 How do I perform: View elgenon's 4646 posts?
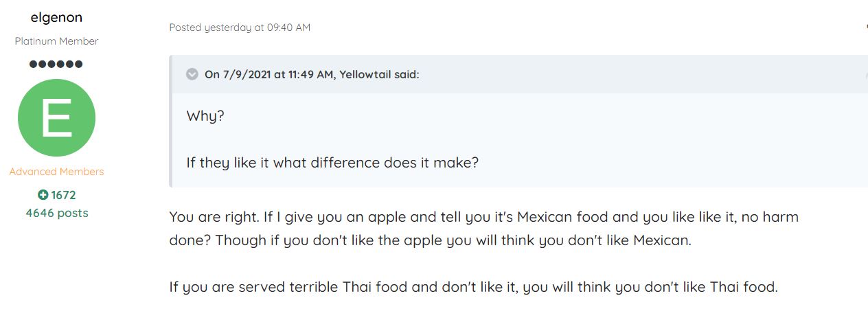click(56, 213)
